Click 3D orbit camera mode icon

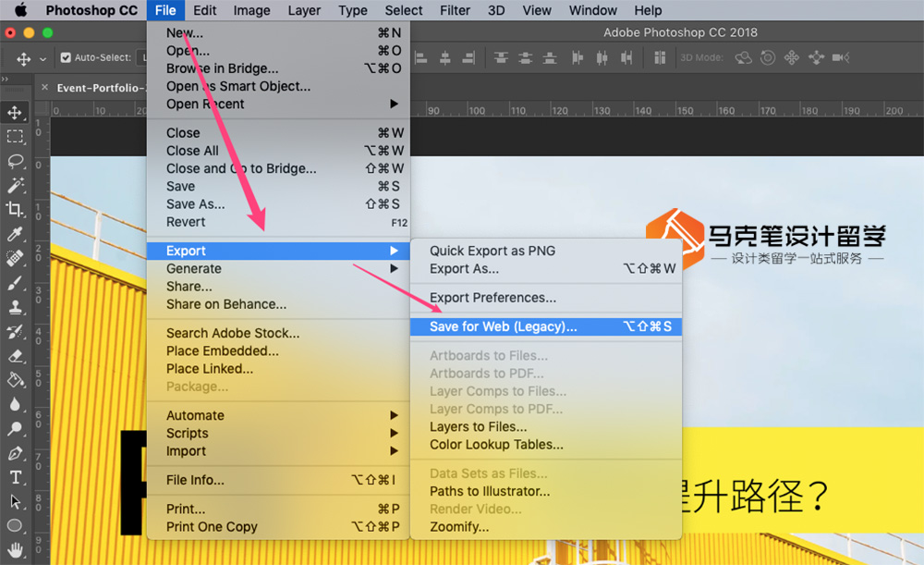click(744, 58)
